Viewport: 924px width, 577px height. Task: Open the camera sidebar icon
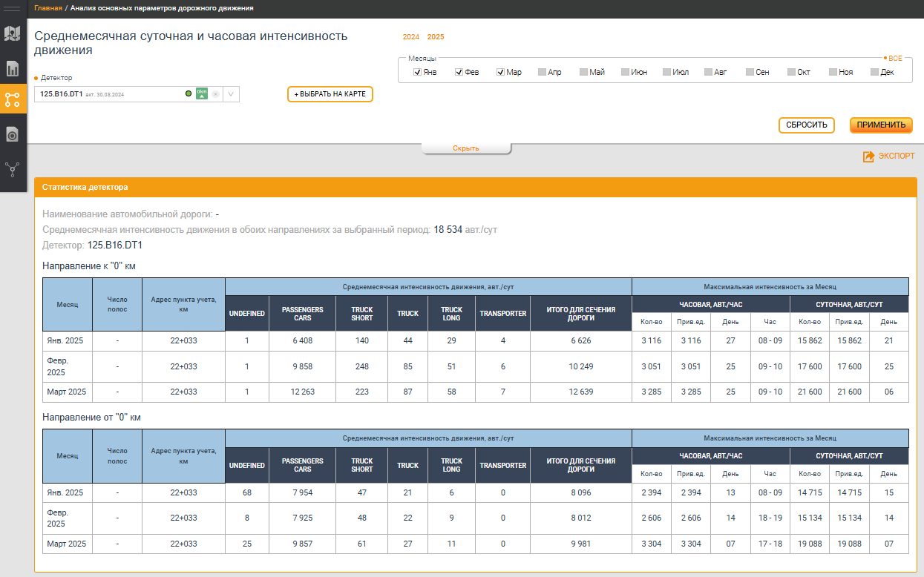[x=12, y=134]
